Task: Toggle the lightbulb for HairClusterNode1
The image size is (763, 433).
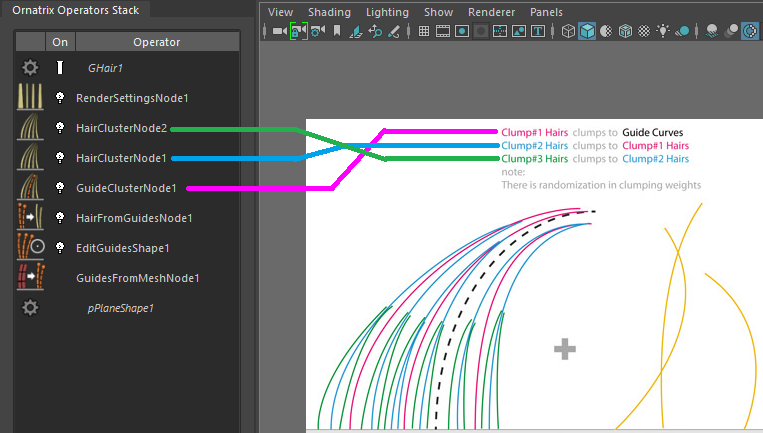Action: pyautogui.click(x=60, y=158)
